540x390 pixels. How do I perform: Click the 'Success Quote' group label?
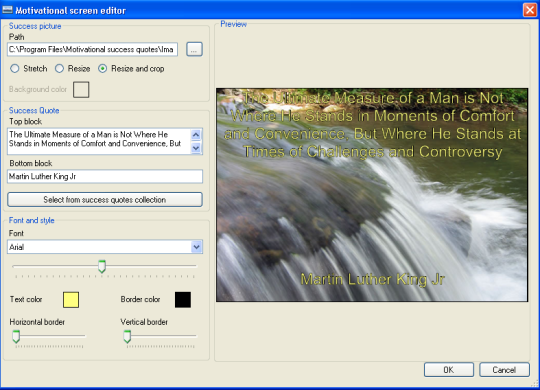coord(34,110)
